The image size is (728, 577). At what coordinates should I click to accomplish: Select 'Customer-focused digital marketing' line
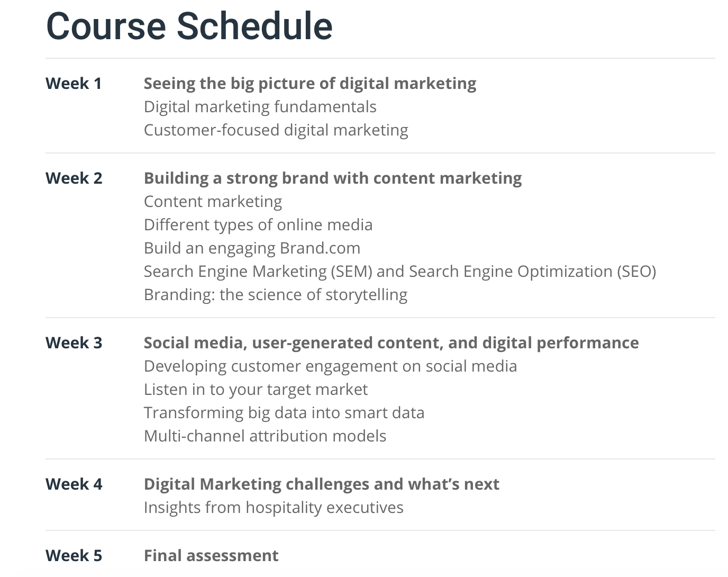[276, 130]
